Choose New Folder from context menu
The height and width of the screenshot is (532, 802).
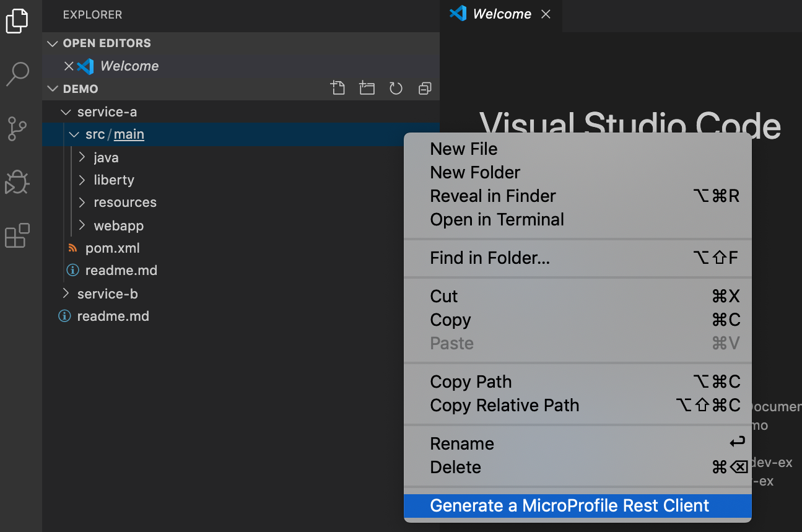[x=577, y=172]
